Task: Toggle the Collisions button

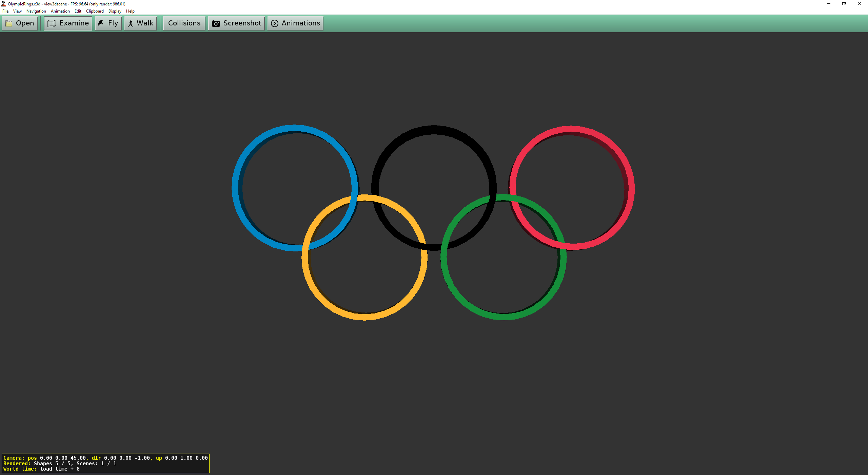Action: click(x=184, y=23)
